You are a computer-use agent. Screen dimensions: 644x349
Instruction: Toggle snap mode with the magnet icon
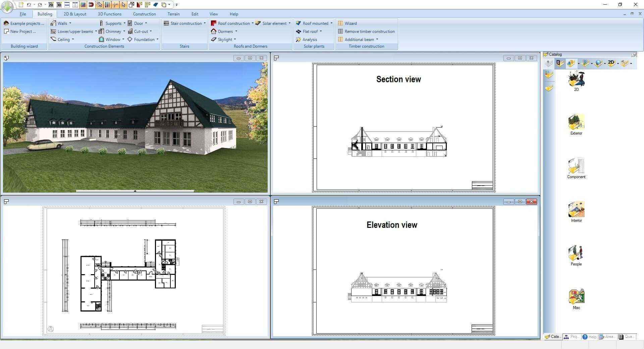pos(91,5)
